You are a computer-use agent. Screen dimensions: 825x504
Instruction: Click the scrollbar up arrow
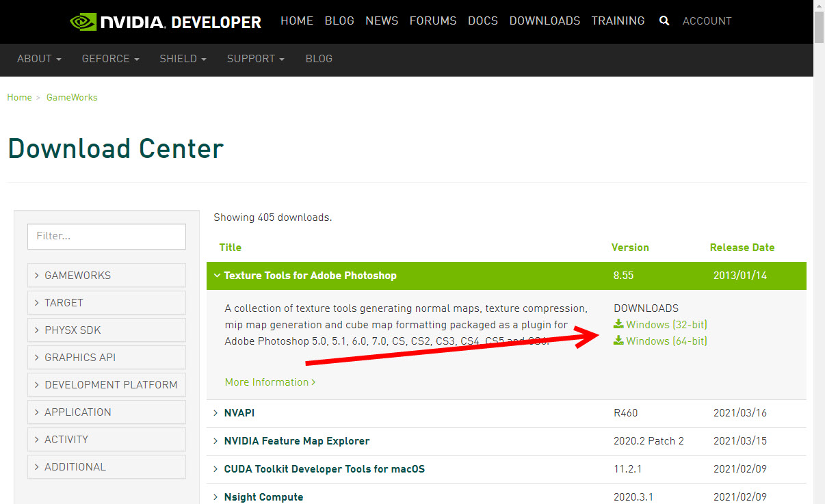(x=819, y=5)
